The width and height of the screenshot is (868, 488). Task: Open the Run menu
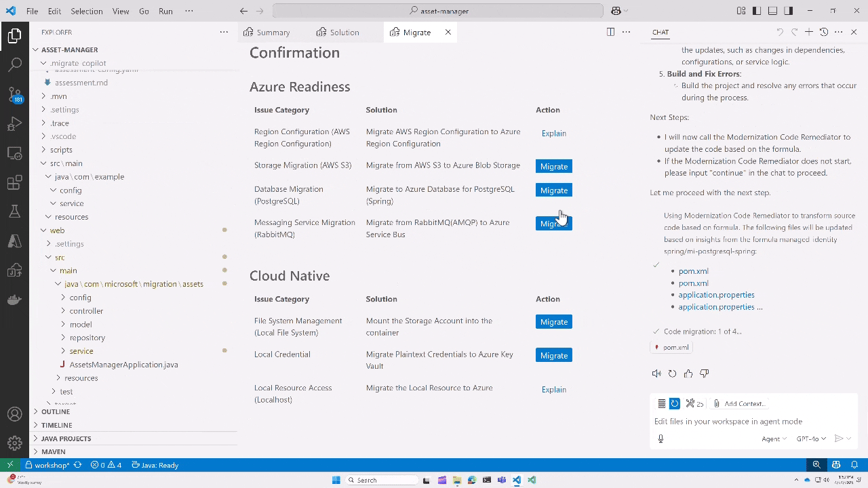point(165,11)
